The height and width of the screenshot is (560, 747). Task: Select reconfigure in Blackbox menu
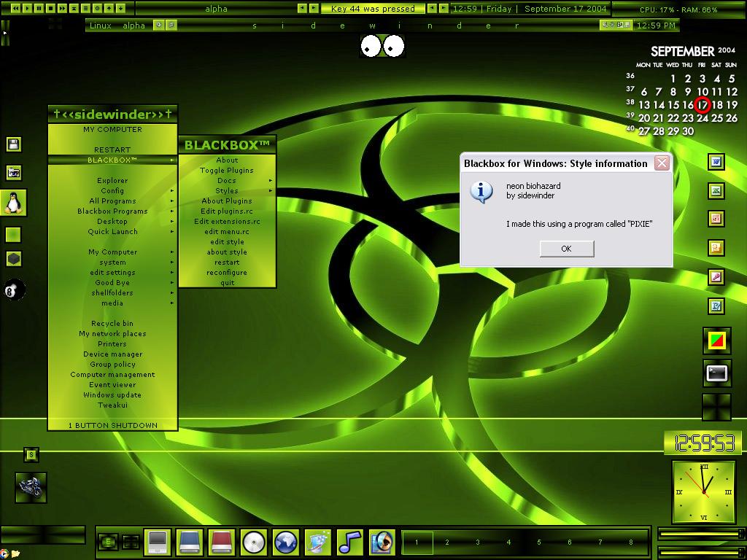click(227, 273)
